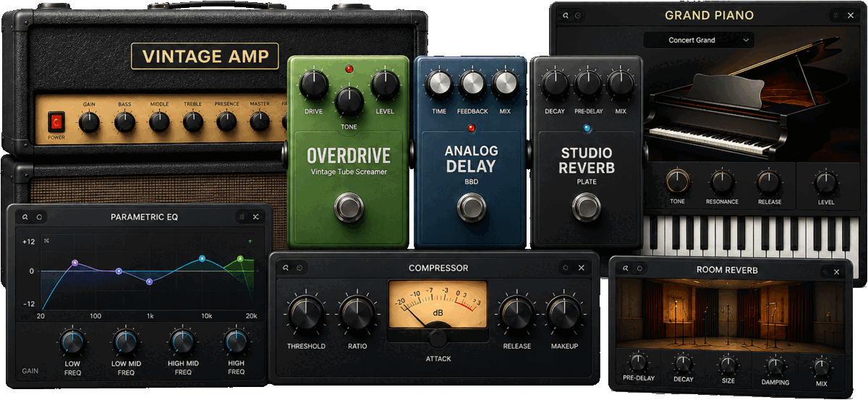The image size is (868, 400).
Task: Click the Mix knob on Studio Reverb pedal
Action: click(x=621, y=83)
